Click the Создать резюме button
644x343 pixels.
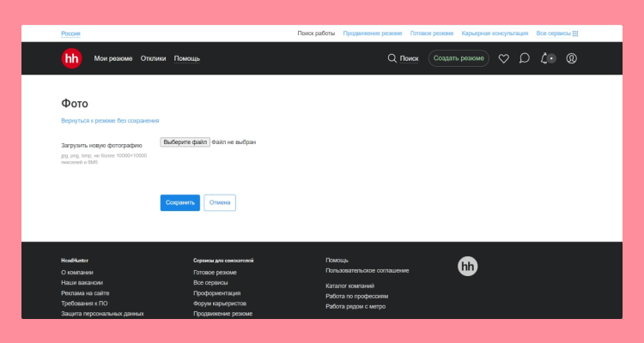(459, 58)
